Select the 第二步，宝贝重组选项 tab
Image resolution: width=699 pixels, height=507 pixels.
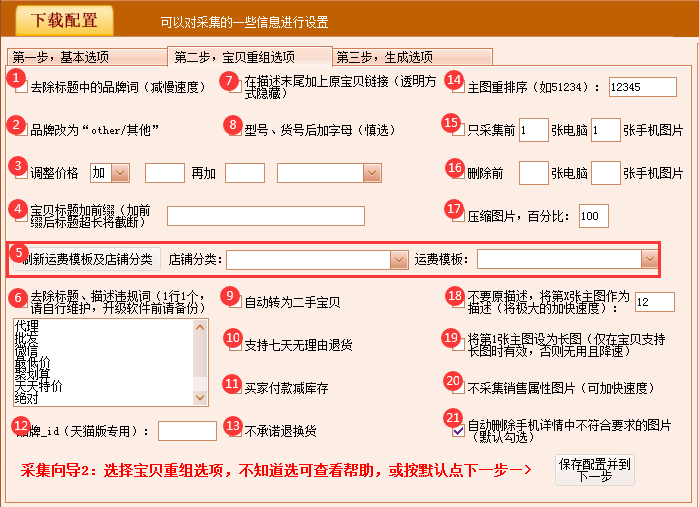pyautogui.click(x=250, y=57)
